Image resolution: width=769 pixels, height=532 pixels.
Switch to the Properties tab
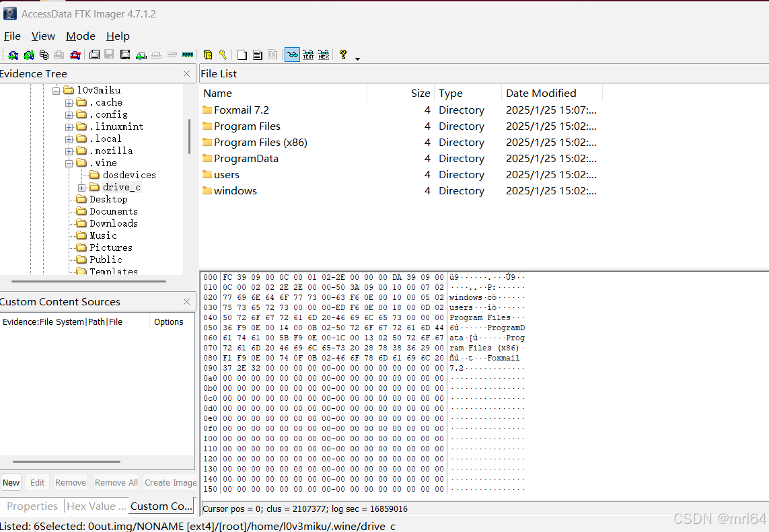click(x=32, y=506)
